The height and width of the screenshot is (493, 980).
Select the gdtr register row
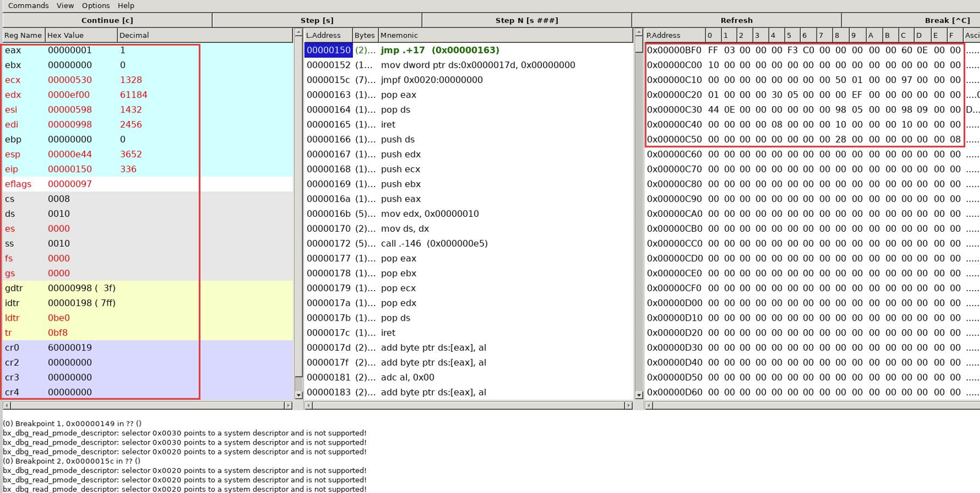click(148, 288)
